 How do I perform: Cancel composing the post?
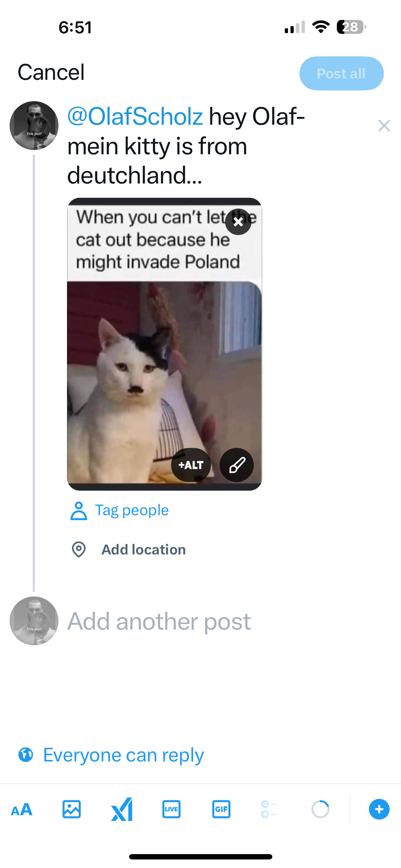(51, 72)
